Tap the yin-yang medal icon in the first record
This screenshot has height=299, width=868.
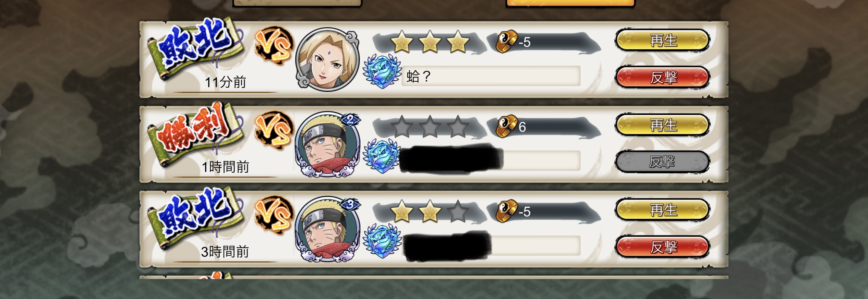pos(507,41)
